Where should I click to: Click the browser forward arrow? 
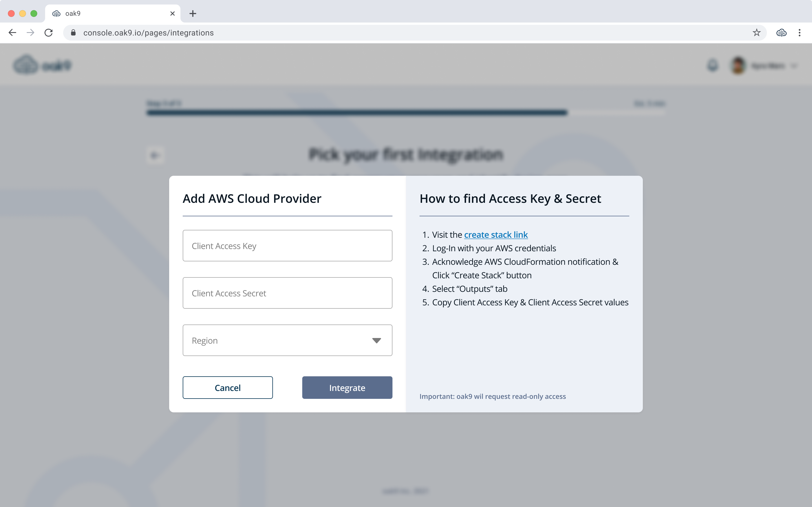pos(30,32)
